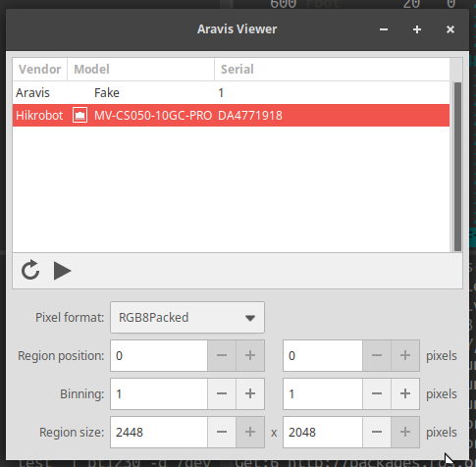Click the Ethernet icon on Hikrobot row
476x467 pixels.
[x=79, y=116]
